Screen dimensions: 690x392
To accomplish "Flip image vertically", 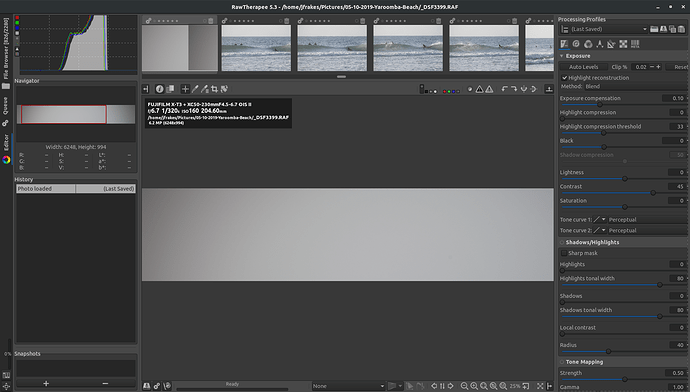I will tap(524, 89).
